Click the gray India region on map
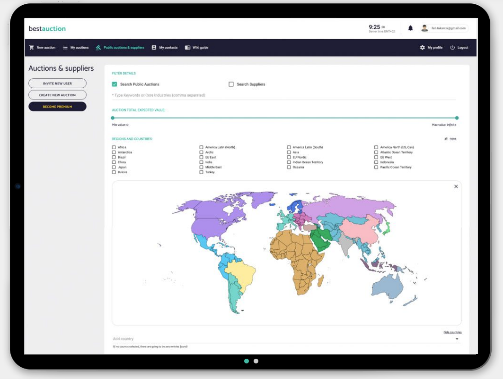Viewport: 503px width, 379px height. click(346, 244)
